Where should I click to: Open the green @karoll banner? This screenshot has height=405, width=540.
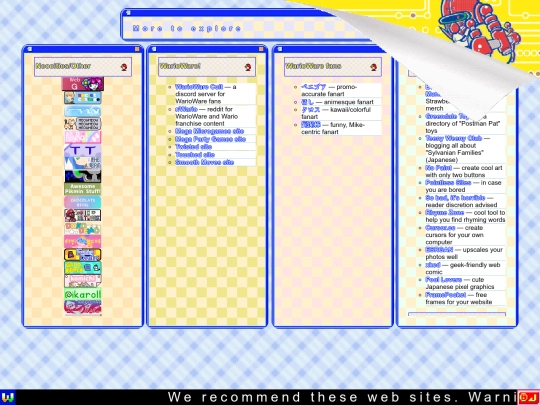coord(83,294)
